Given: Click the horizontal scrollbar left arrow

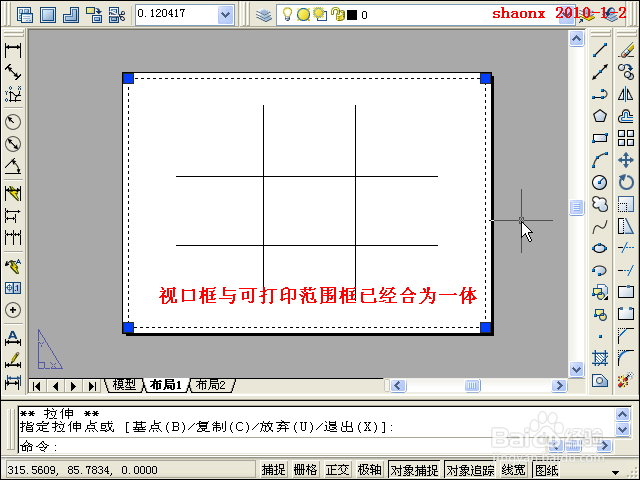Looking at the screenshot, I should point(398,386).
